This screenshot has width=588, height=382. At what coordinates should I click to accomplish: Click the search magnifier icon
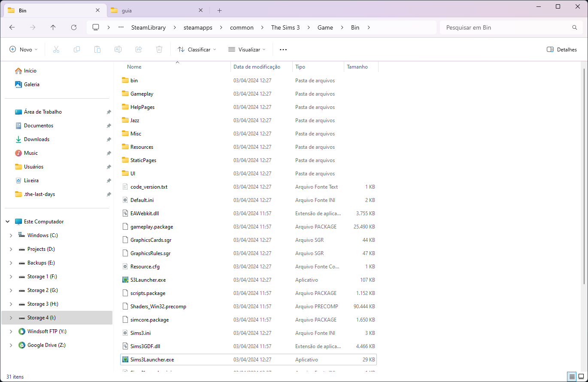[575, 27]
